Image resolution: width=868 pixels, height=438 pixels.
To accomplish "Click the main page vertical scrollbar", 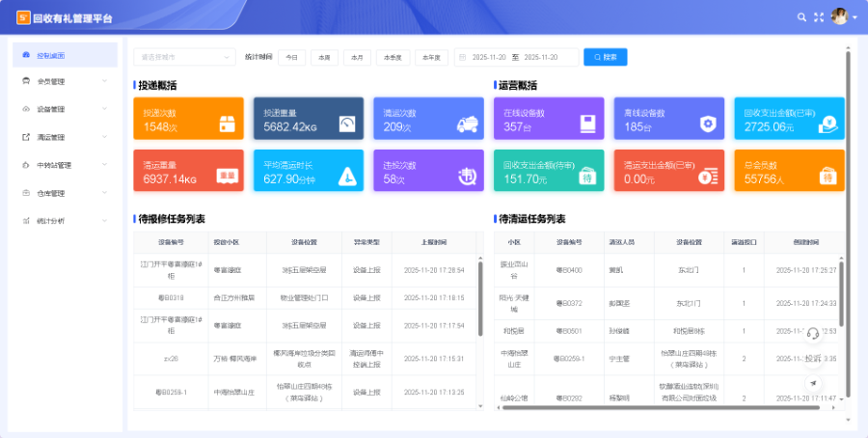I will 848,224.
